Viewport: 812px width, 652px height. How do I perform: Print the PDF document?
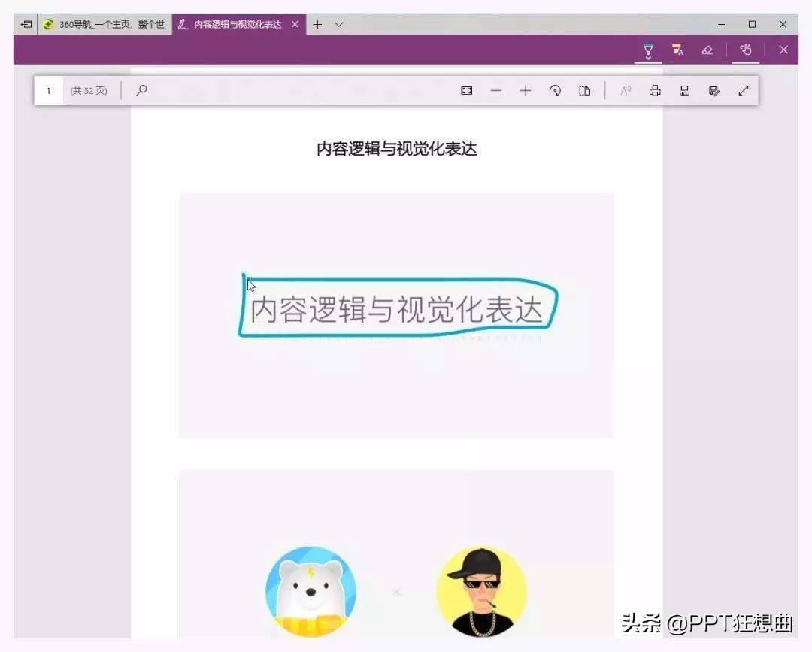click(655, 91)
